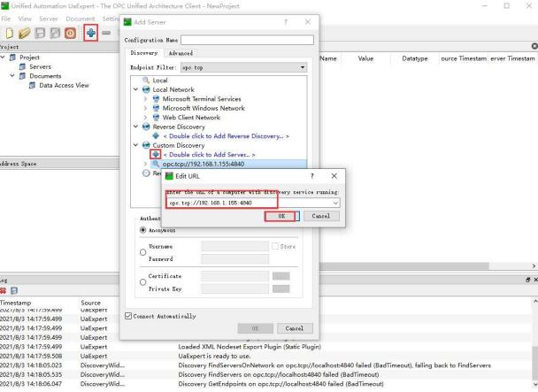The width and height of the screenshot is (538, 392).
Task: Click Cancel in the Edit URL dialog
Action: (x=321, y=216)
